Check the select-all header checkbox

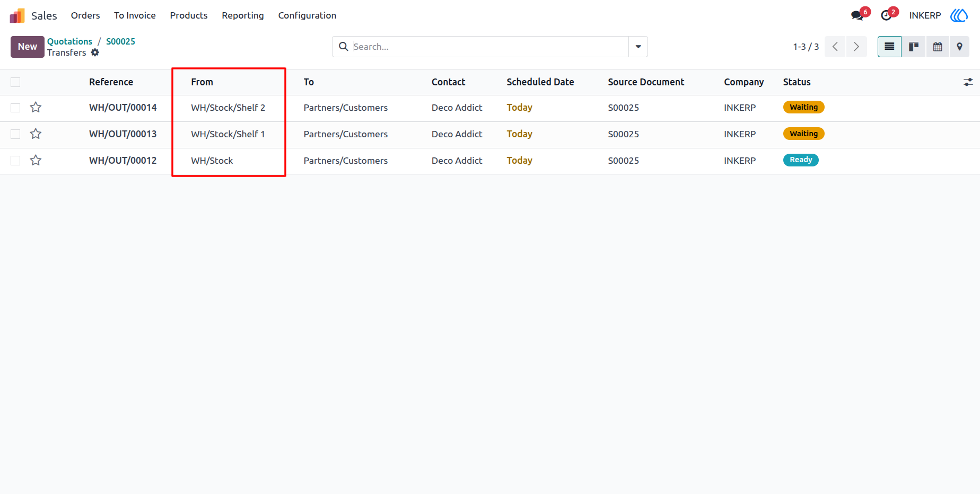coord(15,82)
